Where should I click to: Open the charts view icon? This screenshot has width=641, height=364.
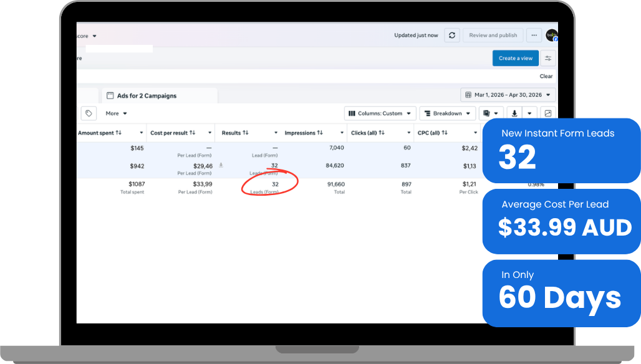tap(548, 113)
